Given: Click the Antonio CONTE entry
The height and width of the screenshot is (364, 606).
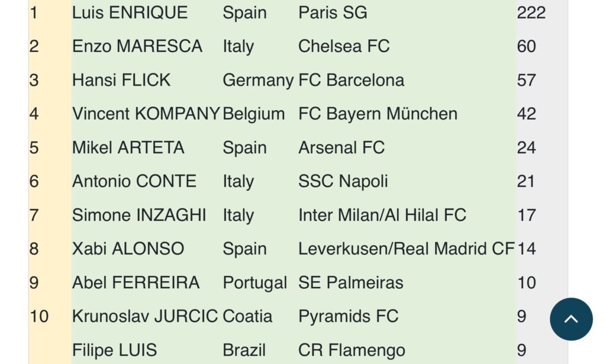Looking at the screenshot, I should click(x=134, y=181).
